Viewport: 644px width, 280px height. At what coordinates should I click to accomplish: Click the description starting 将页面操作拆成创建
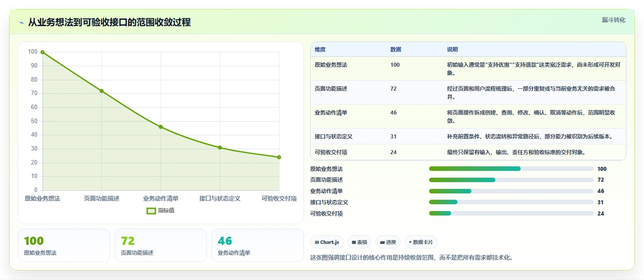[531, 117]
